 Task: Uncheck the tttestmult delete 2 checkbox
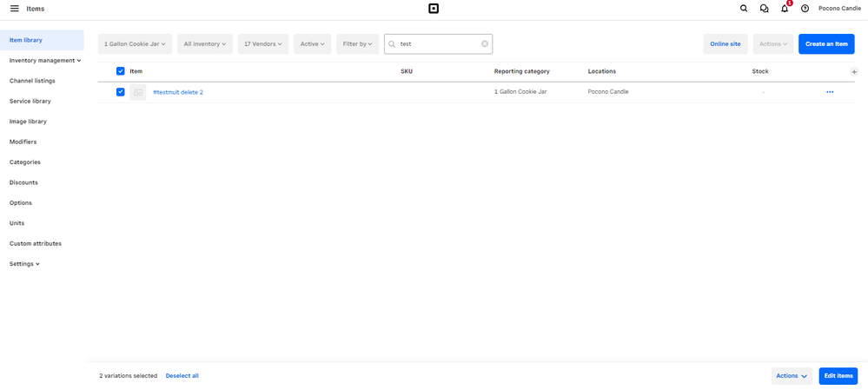coord(121,92)
